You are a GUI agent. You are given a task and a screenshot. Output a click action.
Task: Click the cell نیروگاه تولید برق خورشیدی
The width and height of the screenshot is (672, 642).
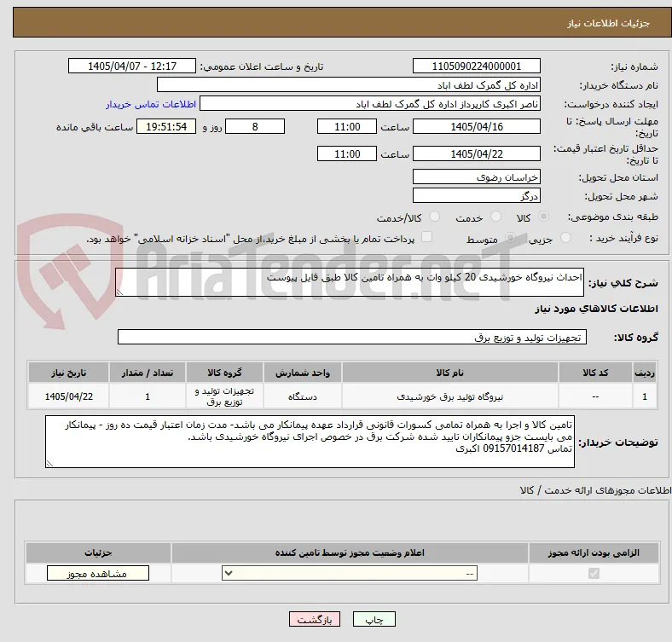click(x=450, y=396)
